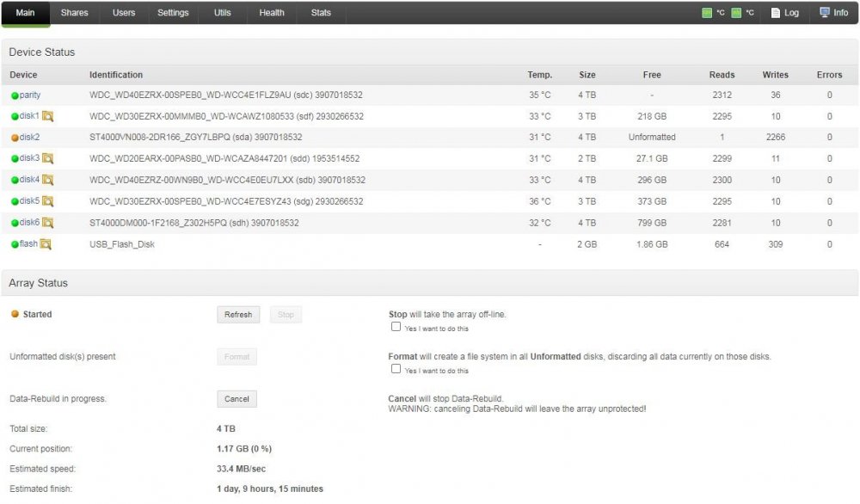Switch to the Main tab
The image size is (860, 504).
(x=25, y=13)
